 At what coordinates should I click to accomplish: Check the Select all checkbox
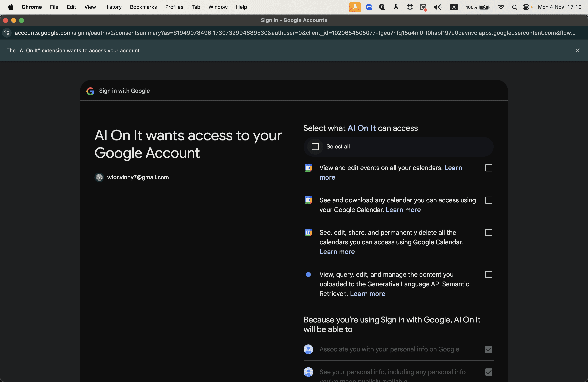point(315,147)
